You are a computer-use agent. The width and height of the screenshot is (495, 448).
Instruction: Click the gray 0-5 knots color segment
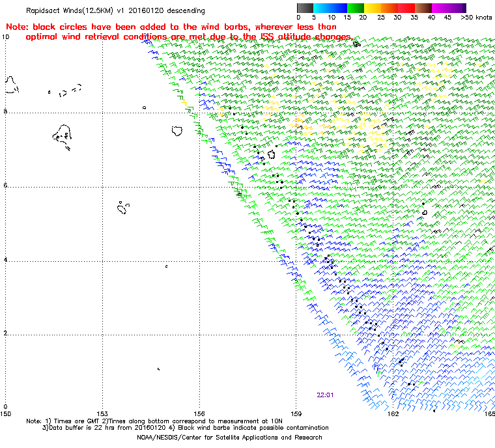pyautogui.click(x=305, y=8)
